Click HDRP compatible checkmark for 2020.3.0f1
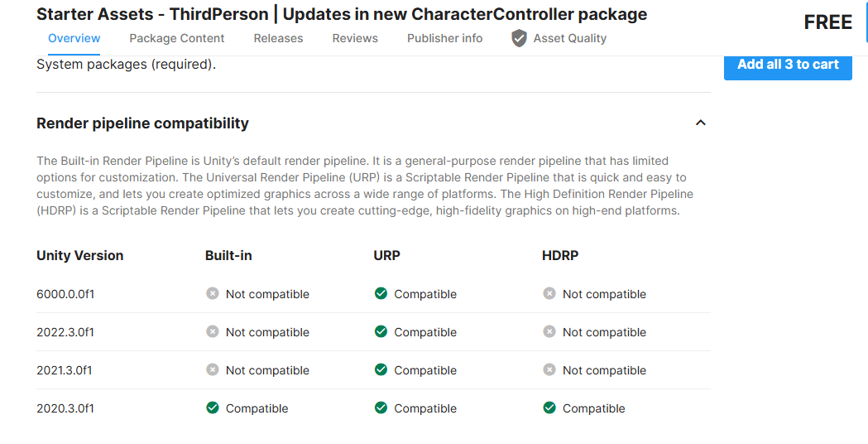Viewport: 868px width, 444px height. point(549,408)
